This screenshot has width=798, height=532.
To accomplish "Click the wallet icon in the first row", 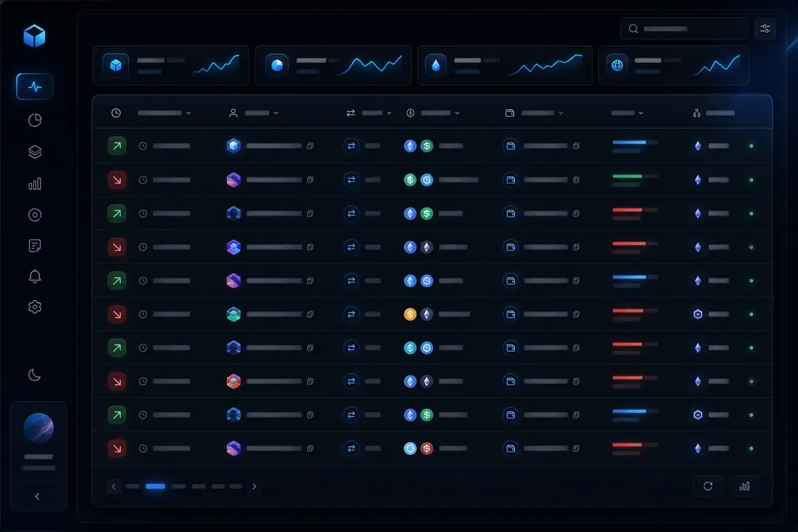I will coord(511,146).
